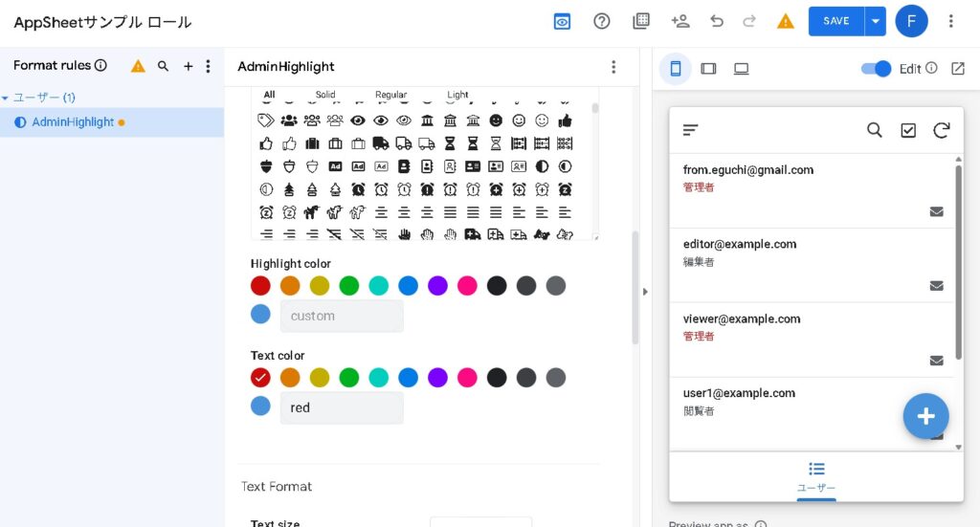980x527 pixels.
Task: Select the checked red Text color swatch
Action: (x=260, y=377)
